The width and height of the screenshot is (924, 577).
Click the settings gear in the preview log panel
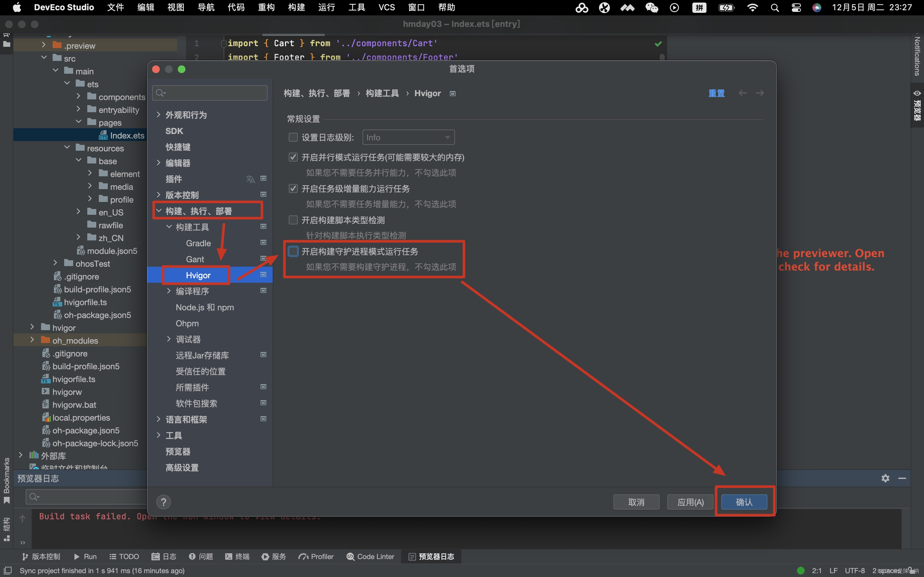tap(885, 478)
